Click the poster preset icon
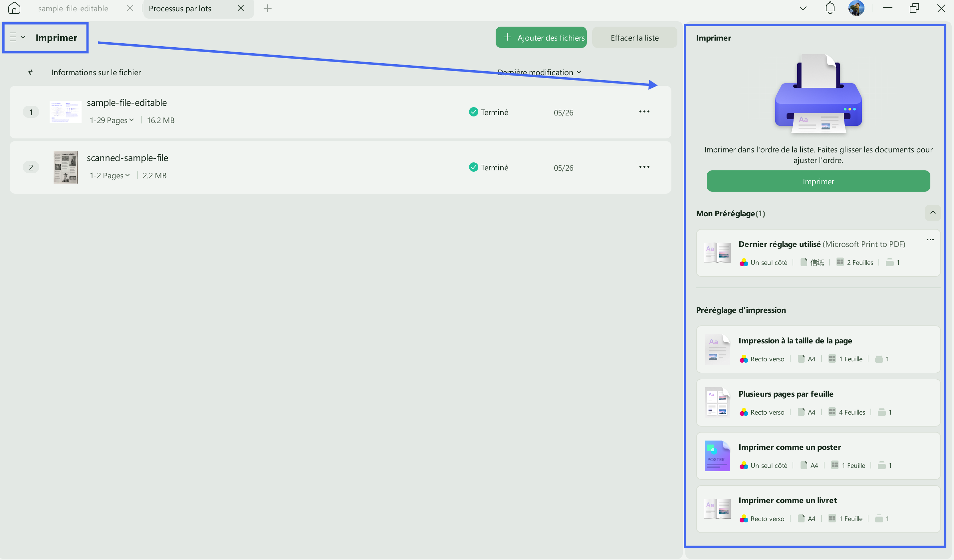Viewport: 954px width, 560px height. click(x=717, y=456)
